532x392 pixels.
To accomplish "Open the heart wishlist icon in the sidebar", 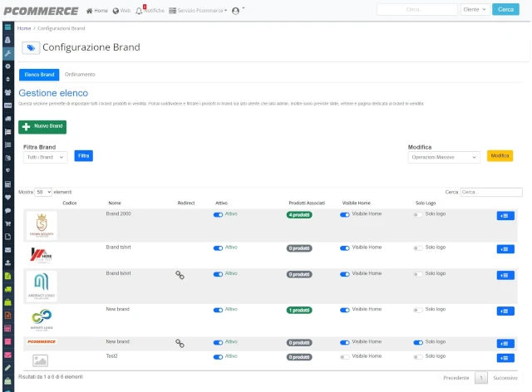I will [7, 198].
